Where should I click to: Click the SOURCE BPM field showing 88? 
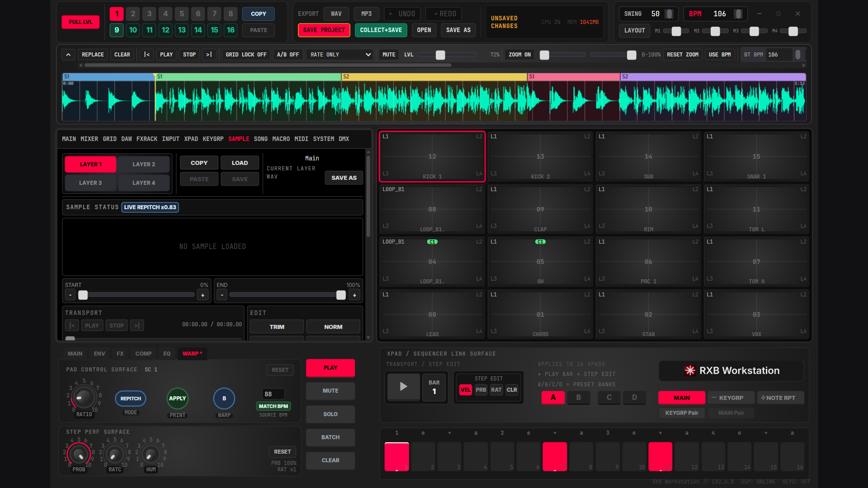(x=274, y=394)
